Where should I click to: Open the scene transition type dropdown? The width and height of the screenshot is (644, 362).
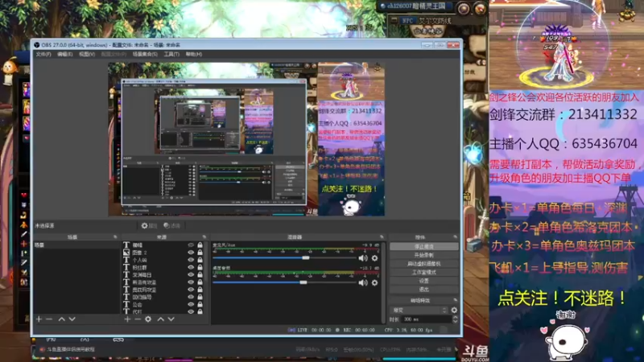(x=419, y=311)
